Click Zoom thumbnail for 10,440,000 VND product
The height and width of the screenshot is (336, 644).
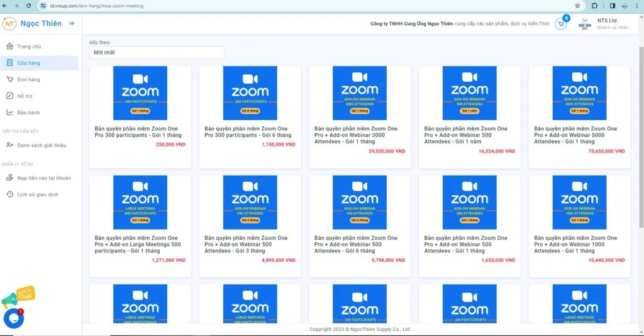click(x=579, y=203)
